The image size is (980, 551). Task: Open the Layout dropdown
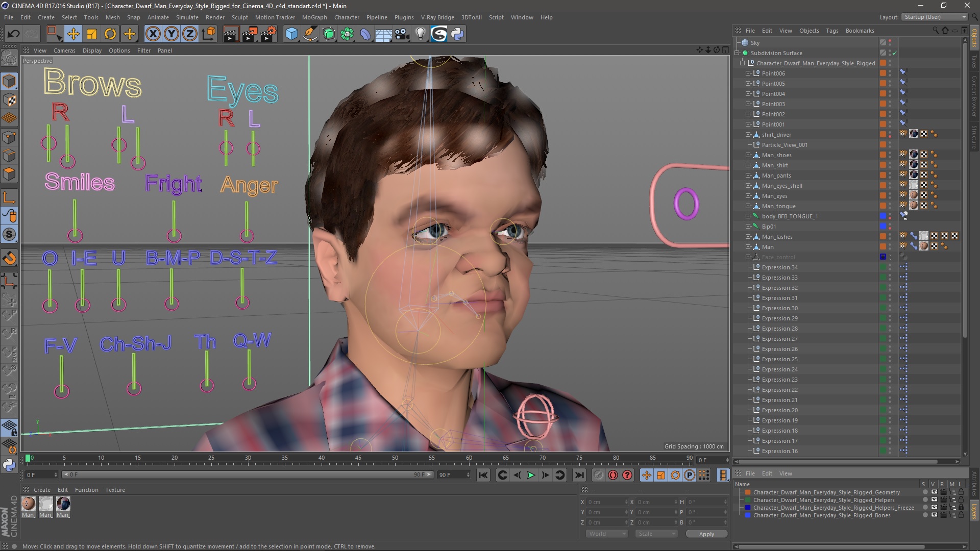tap(934, 17)
